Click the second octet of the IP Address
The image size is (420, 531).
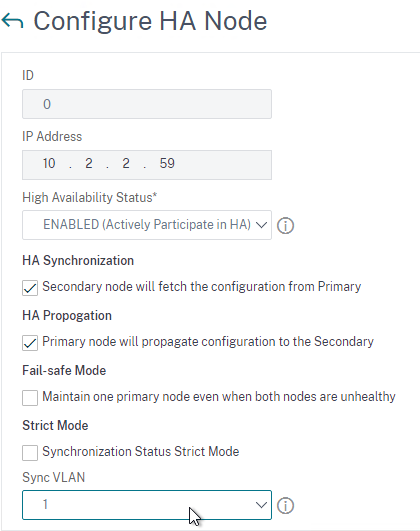coord(89,164)
